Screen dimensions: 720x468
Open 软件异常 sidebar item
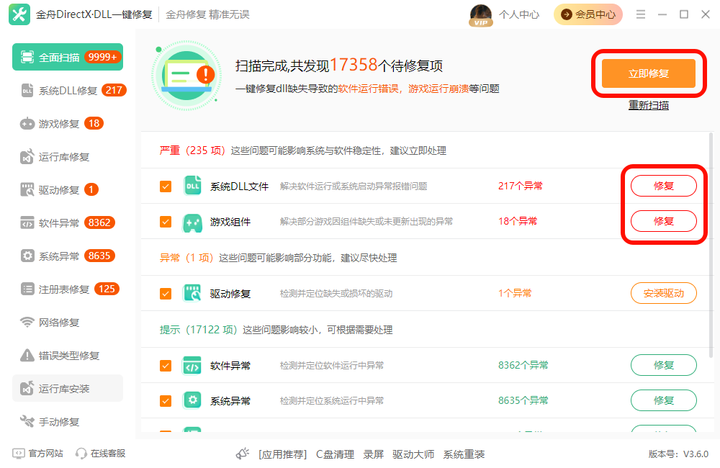[68, 223]
